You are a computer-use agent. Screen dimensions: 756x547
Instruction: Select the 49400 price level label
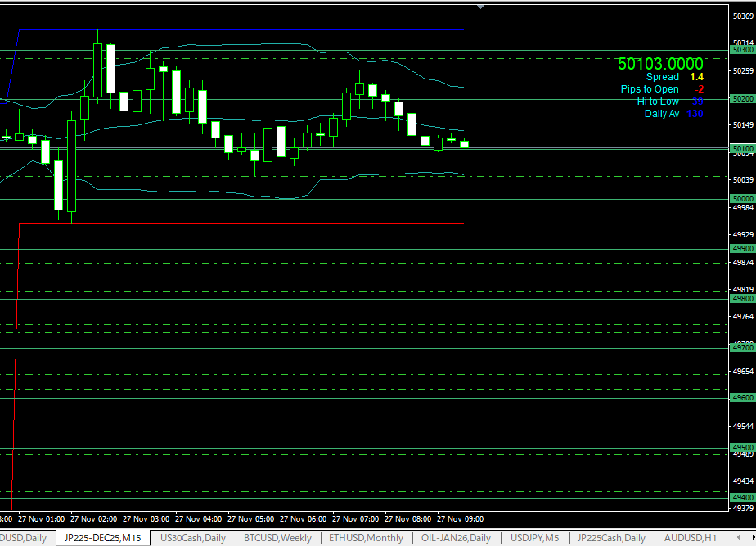(x=742, y=498)
